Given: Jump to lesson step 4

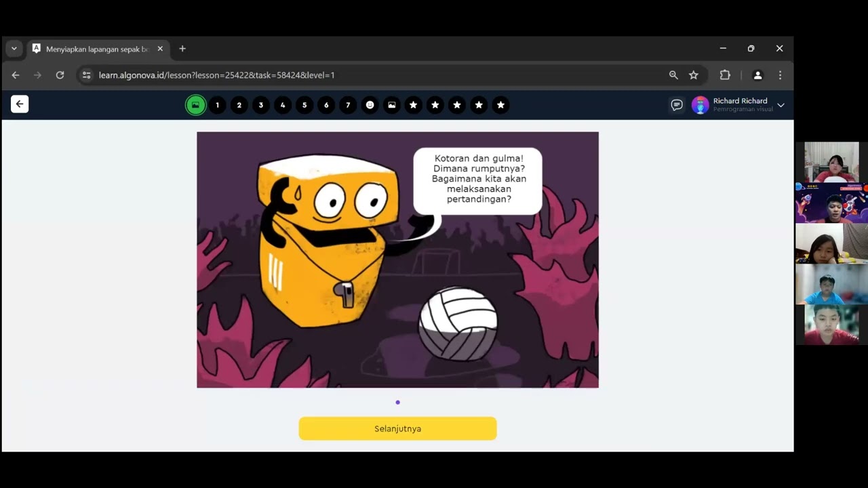Looking at the screenshot, I should (283, 105).
